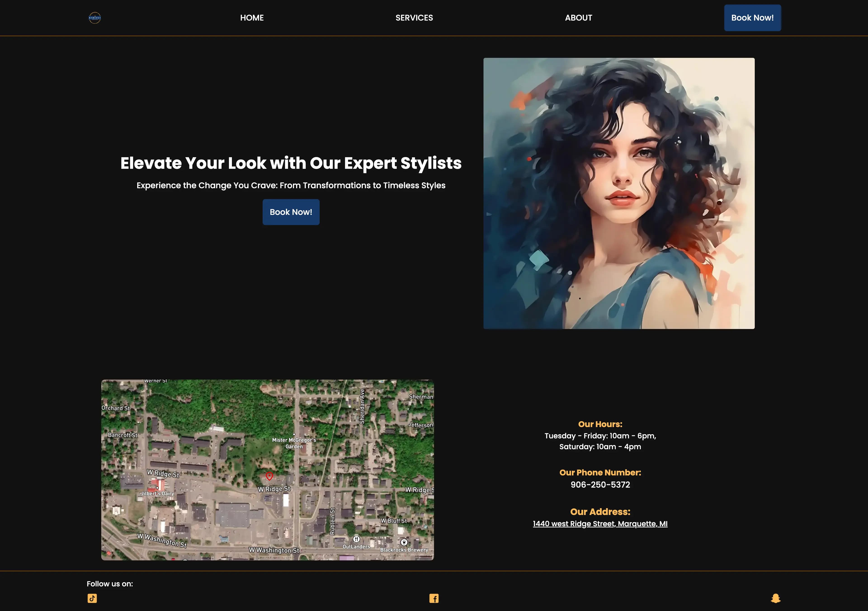
Task: Click Book Now! button below hero headline
Action: coord(291,212)
